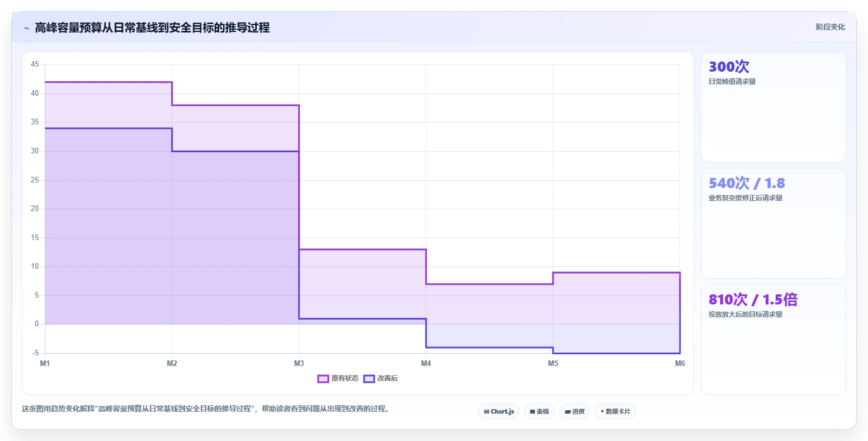
Task: Click the 改善后 legend label
Action: (388, 379)
